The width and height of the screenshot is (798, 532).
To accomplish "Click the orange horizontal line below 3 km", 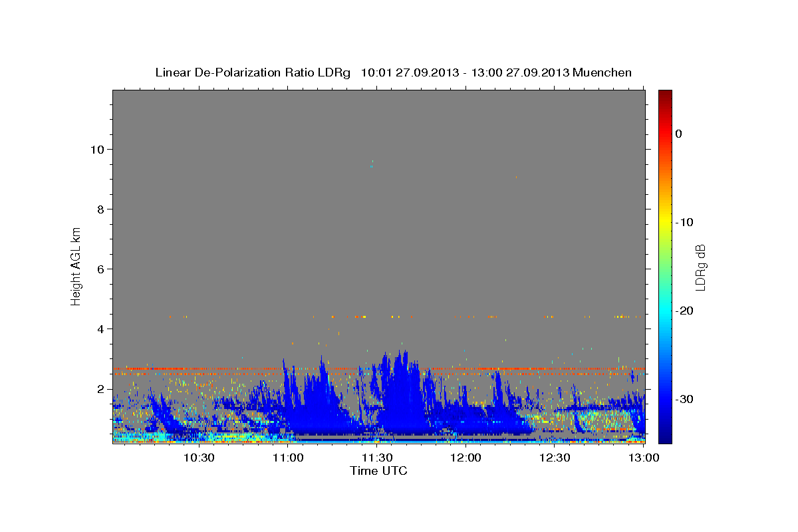I will pyautogui.click(x=379, y=368).
